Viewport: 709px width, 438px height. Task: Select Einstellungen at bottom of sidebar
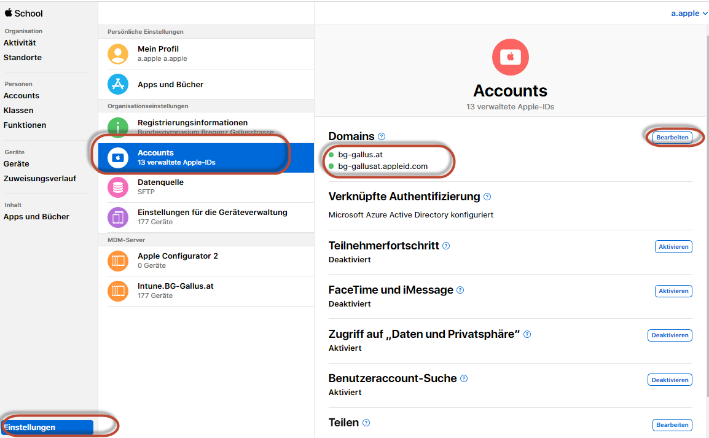[47, 427]
